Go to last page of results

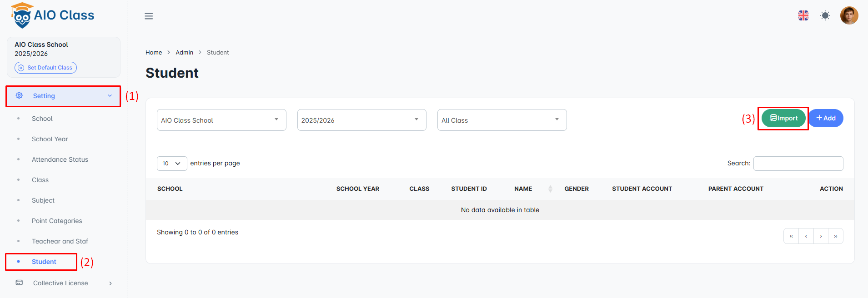[x=836, y=236]
